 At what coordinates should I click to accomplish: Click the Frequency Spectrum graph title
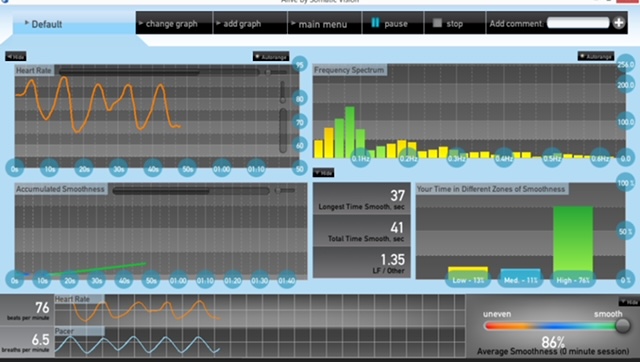coord(349,70)
